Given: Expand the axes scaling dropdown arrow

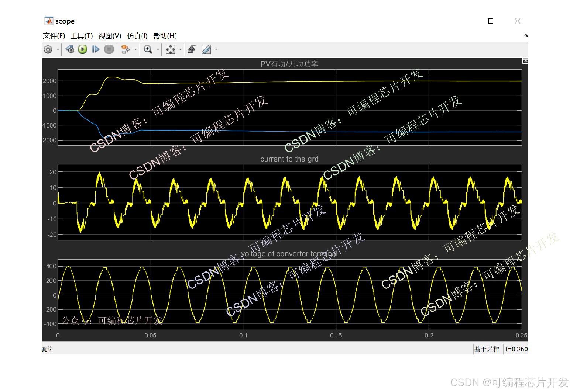Looking at the screenshot, I should tap(181, 49).
